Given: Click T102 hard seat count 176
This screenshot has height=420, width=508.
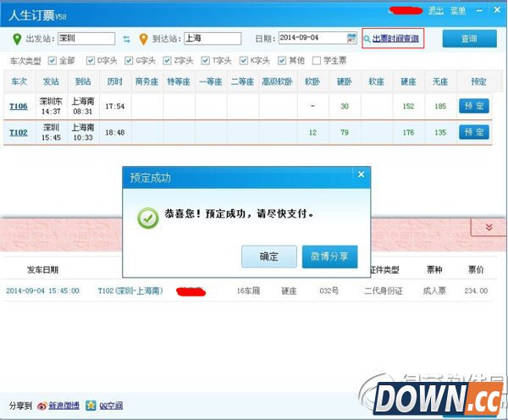Looking at the screenshot, I should tap(408, 133).
